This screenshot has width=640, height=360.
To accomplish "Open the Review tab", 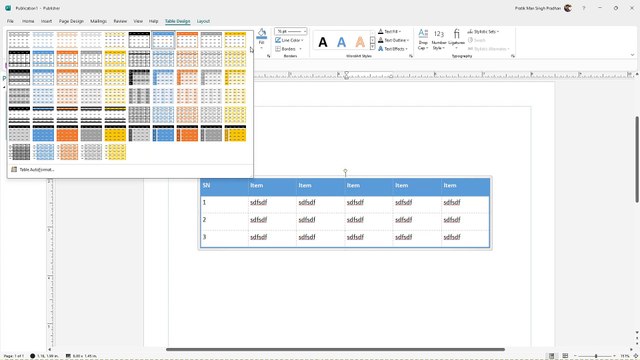I will click(120, 21).
